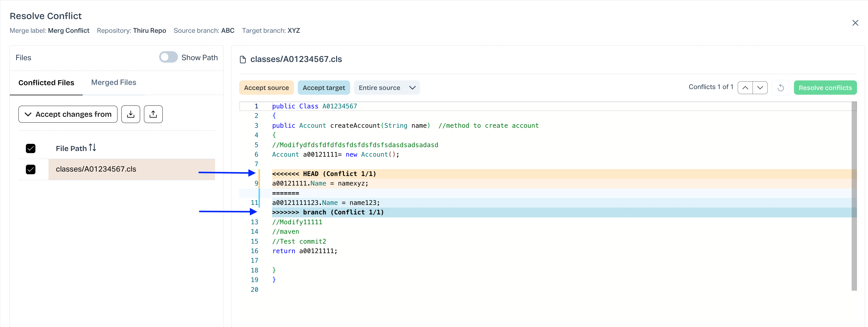Click the upload icon button

[x=153, y=114]
